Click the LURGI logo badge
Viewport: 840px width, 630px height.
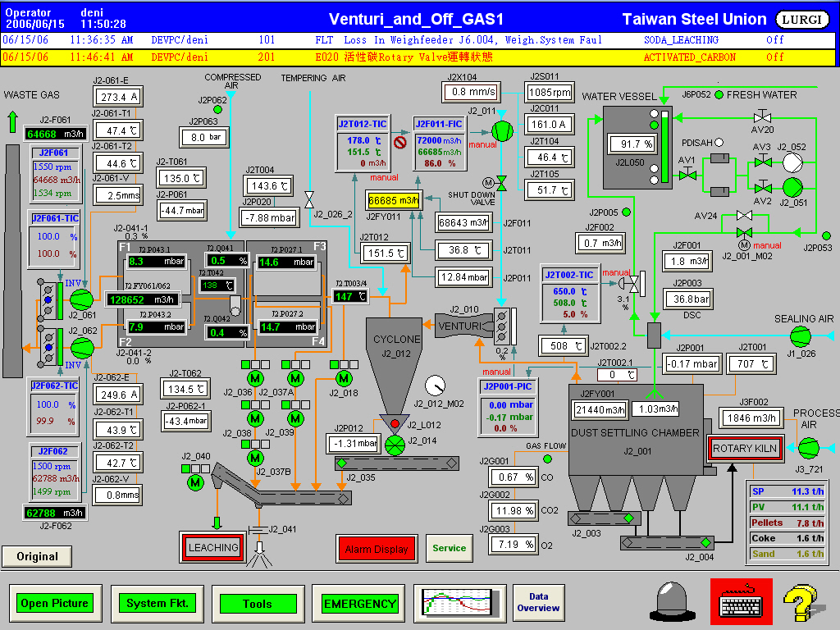(x=802, y=20)
